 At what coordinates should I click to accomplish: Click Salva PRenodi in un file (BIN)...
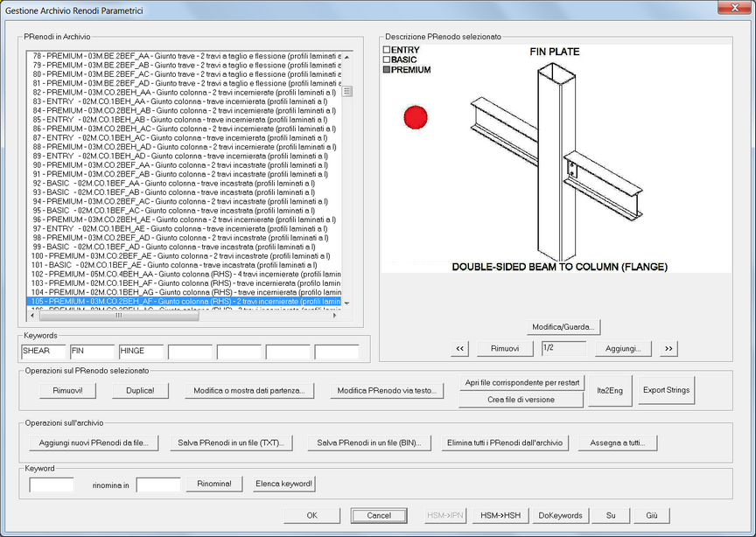[368, 443]
